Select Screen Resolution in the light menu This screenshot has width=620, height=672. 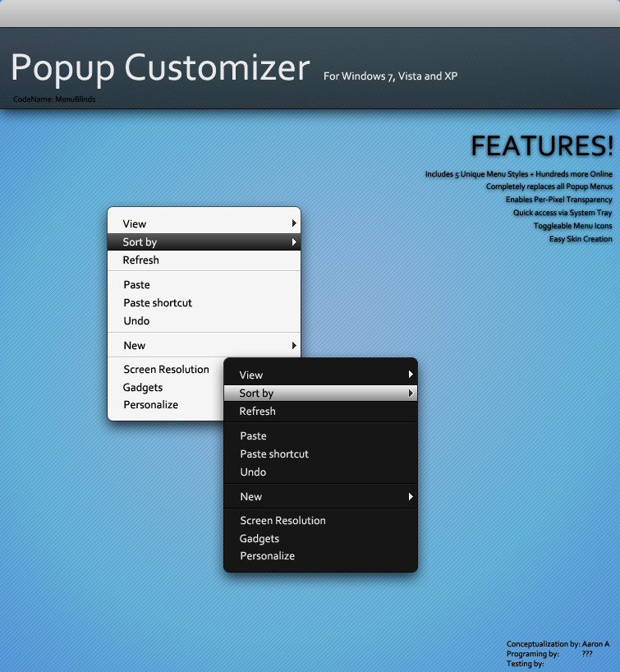[x=166, y=369]
